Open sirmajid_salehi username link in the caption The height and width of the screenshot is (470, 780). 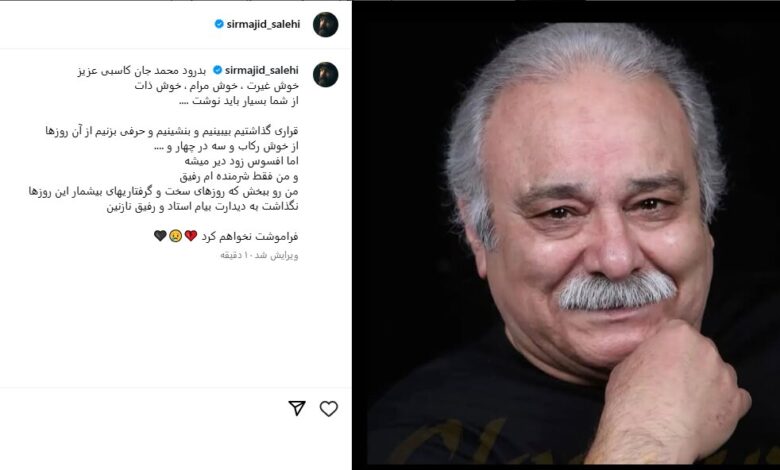tap(262, 71)
